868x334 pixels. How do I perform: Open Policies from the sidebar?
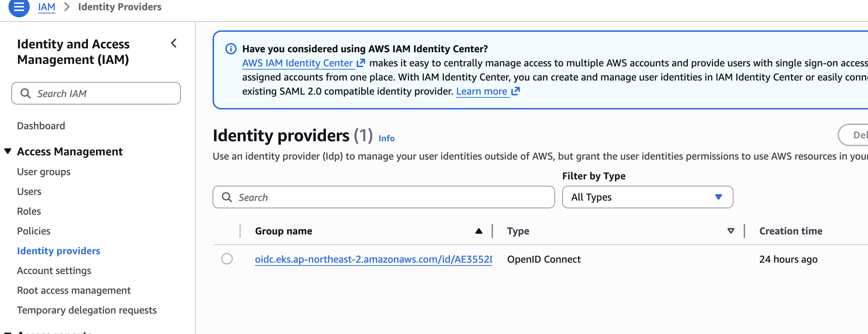pos(34,231)
